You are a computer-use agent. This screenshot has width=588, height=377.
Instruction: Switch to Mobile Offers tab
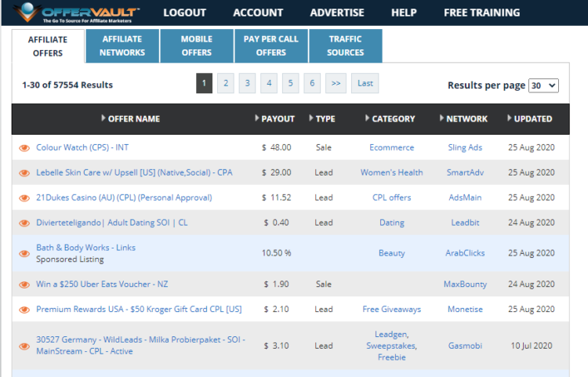(x=197, y=45)
